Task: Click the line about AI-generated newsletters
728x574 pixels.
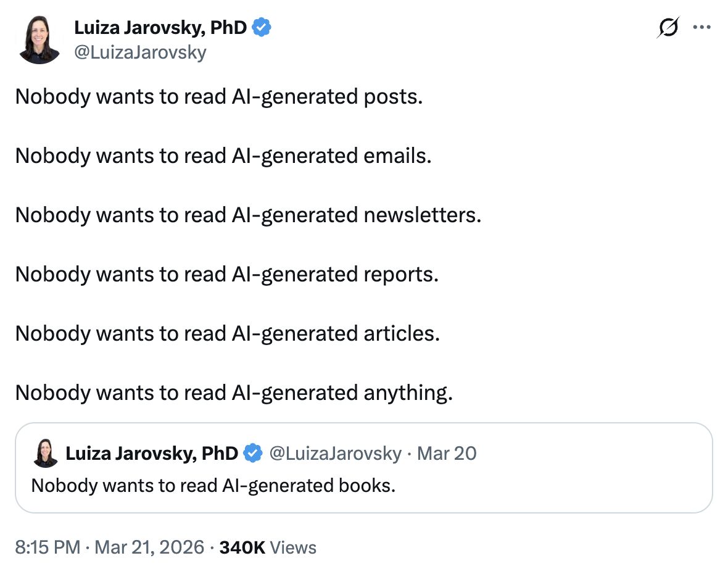Action: 248,215
